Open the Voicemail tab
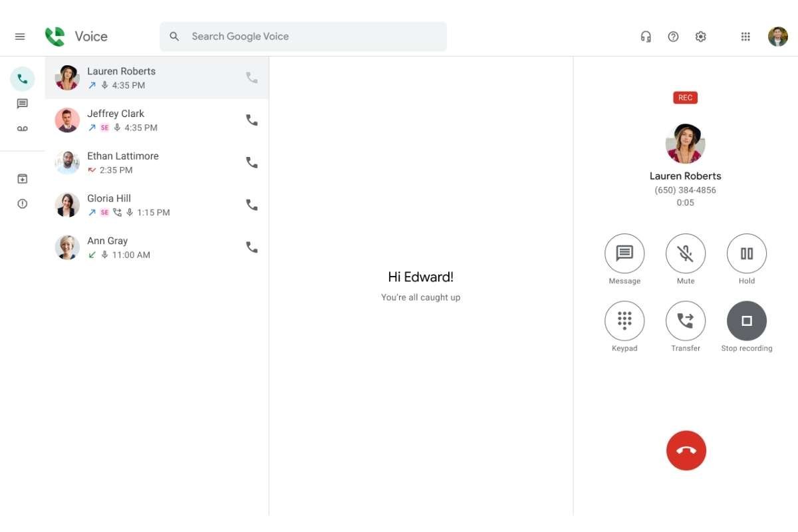This screenshot has width=798, height=532. tap(23, 128)
